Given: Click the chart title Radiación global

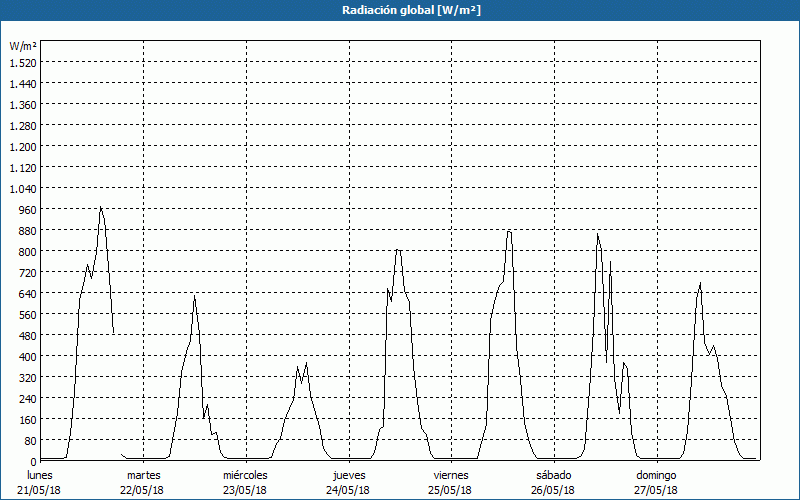Looking at the screenshot, I should click(x=399, y=10).
